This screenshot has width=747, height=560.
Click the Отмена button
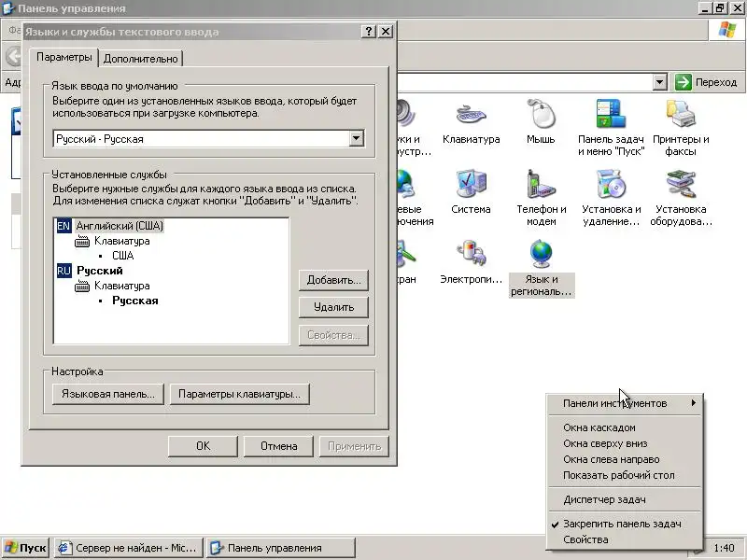(278, 446)
